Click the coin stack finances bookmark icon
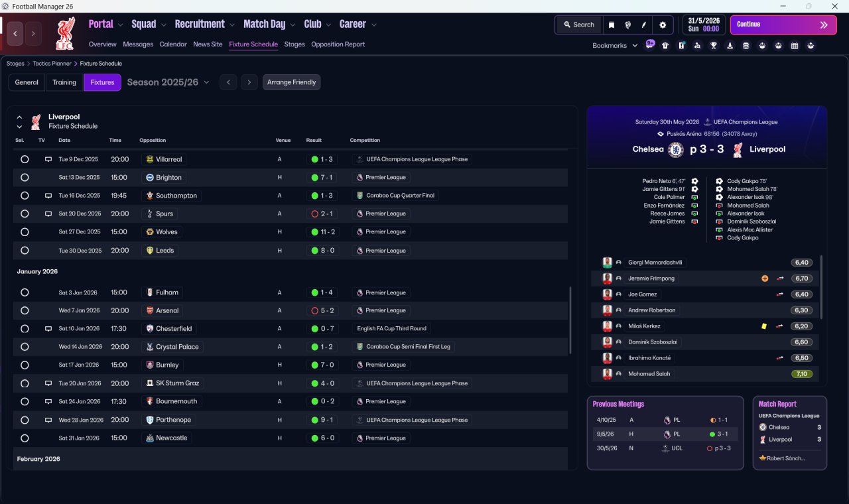Viewport: 849px width, 504px height. (746, 46)
